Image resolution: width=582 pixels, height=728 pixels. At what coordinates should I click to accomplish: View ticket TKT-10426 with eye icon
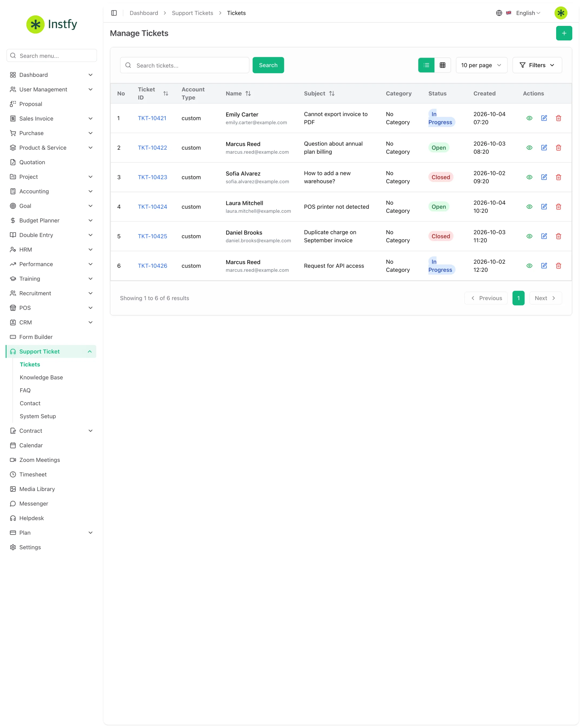tap(529, 266)
